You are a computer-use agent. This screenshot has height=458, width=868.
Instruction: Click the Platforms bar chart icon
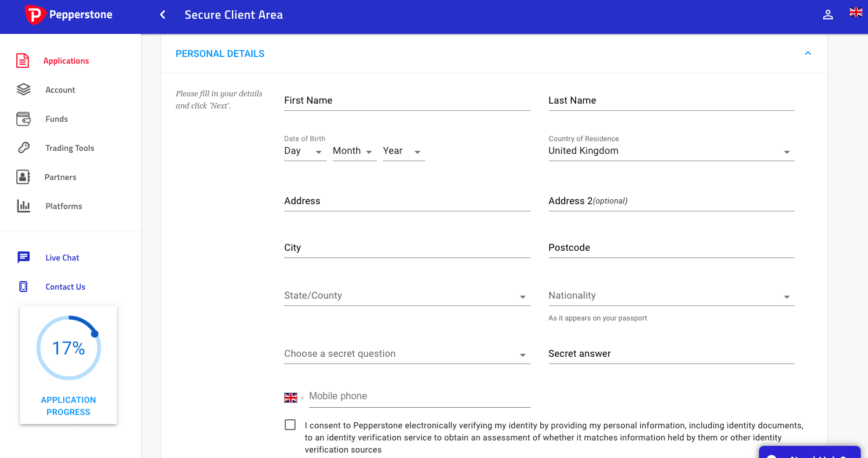coord(23,206)
